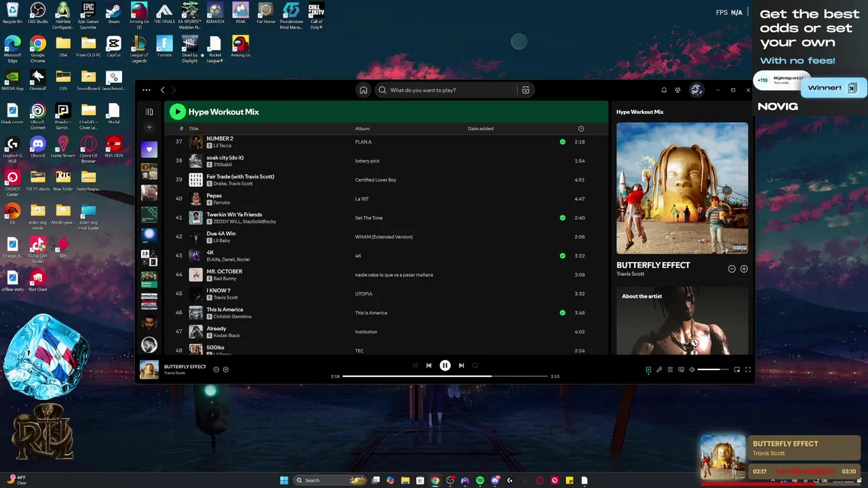Toggle the Now Playing view
The width and height of the screenshot is (868, 488).
click(x=648, y=369)
